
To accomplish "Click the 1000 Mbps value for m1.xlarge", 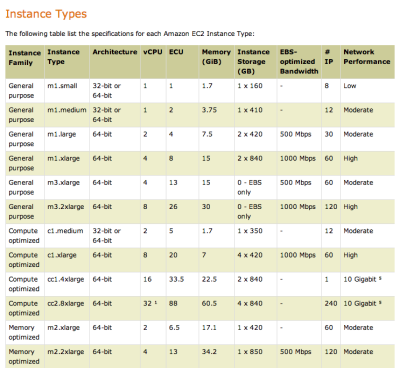I will (x=298, y=159).
